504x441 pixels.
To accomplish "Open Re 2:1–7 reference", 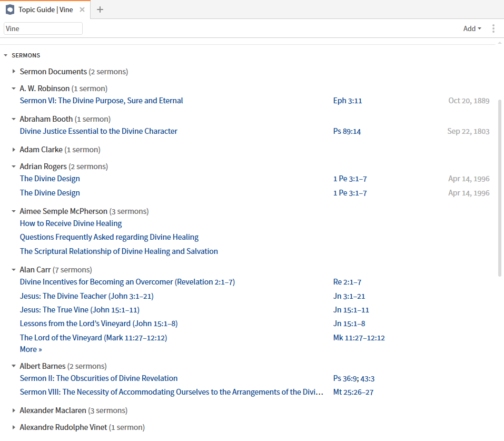I will point(347,282).
